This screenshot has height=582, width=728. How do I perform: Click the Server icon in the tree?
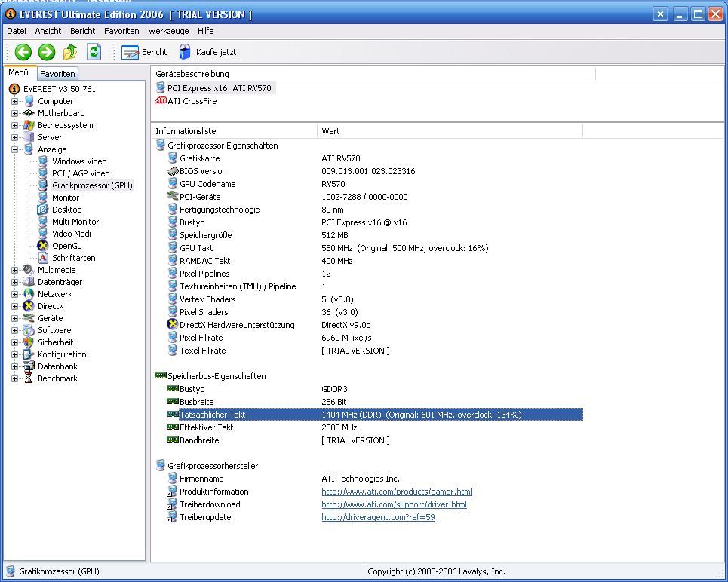pos(29,137)
